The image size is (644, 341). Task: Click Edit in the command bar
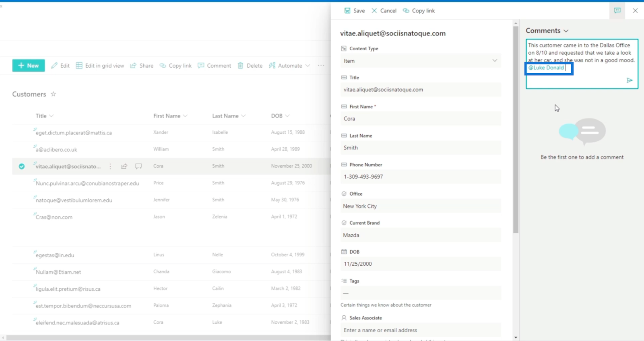60,66
